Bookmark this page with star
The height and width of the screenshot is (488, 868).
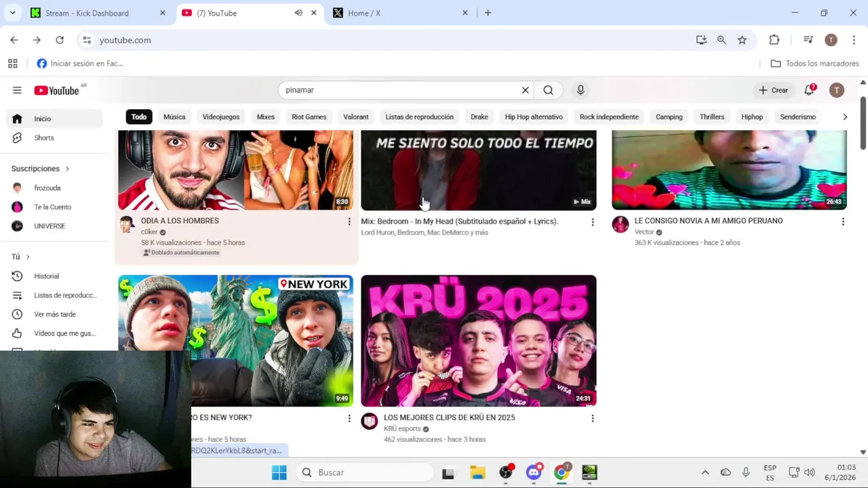[742, 40]
